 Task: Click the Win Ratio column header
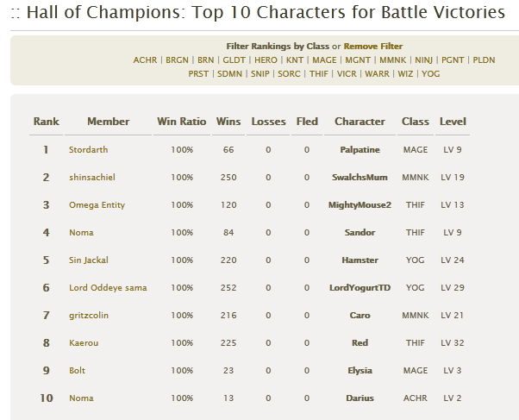point(182,122)
